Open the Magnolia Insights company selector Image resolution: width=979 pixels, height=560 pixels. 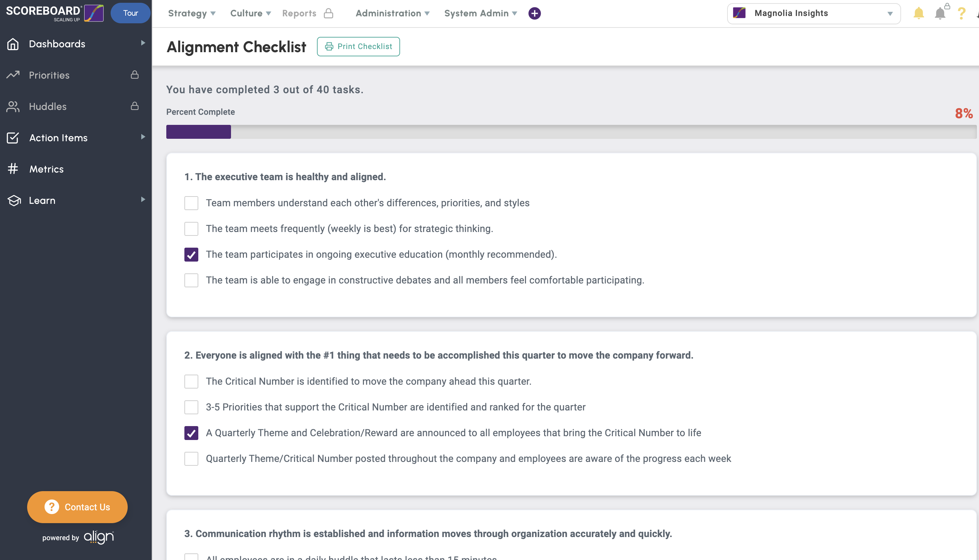(x=814, y=14)
